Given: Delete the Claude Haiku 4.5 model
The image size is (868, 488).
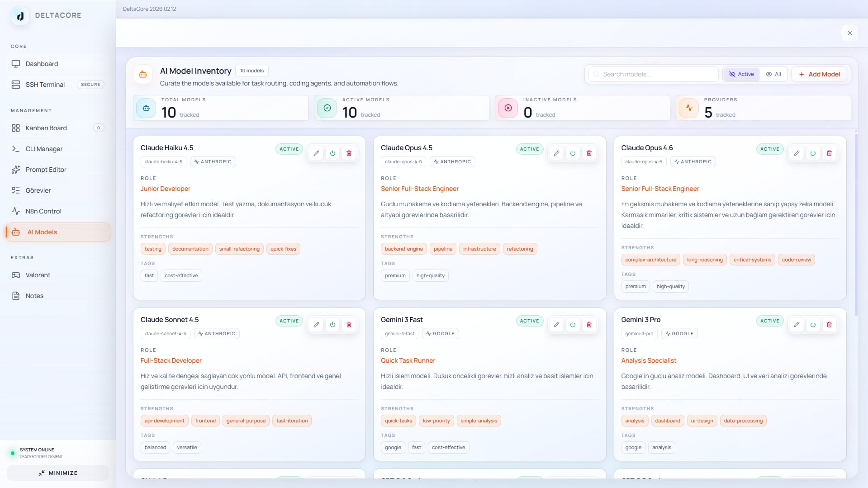Looking at the screenshot, I should (349, 153).
